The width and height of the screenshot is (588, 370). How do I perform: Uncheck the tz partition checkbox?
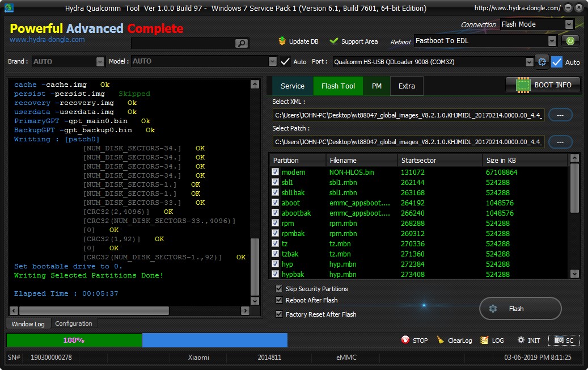point(275,243)
